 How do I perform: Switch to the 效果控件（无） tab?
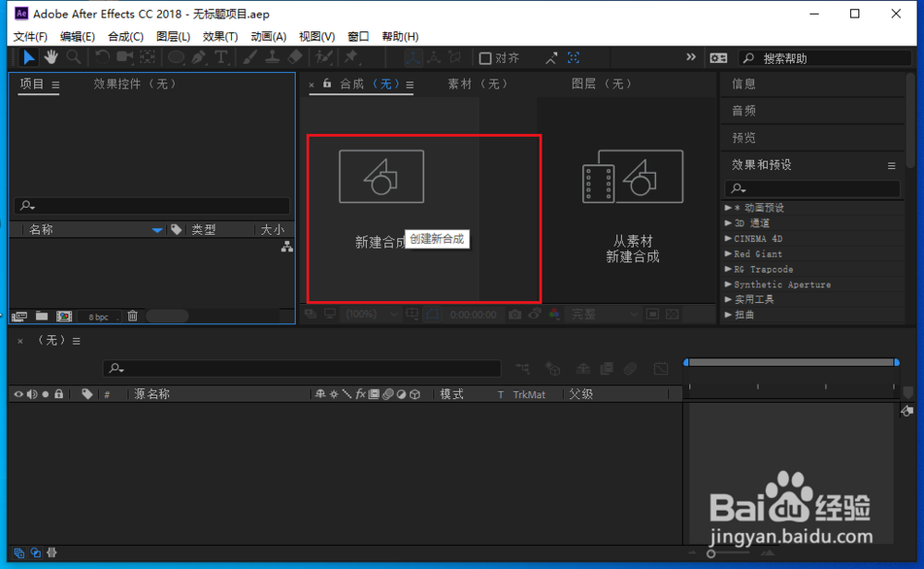pyautogui.click(x=136, y=84)
